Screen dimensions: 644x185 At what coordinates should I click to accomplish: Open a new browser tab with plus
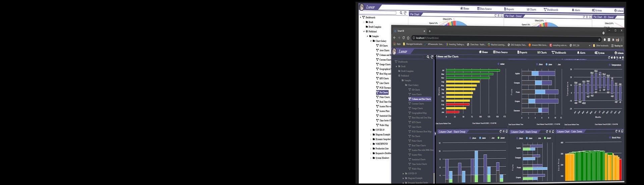[430, 31]
